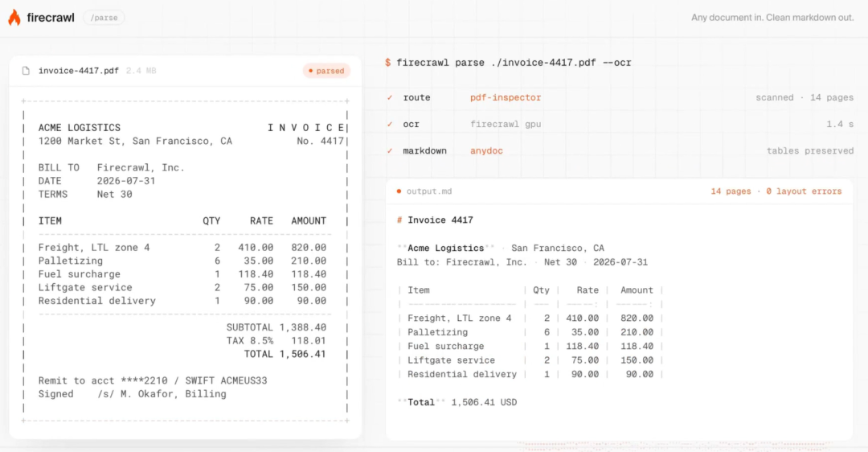This screenshot has height=452, width=868.
Task: Click Fuel surcharge in output table
Action: tap(445, 346)
